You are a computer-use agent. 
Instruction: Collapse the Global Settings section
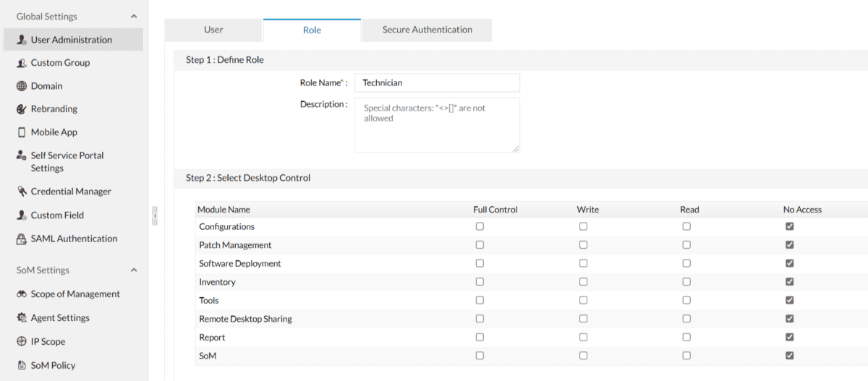click(x=134, y=16)
